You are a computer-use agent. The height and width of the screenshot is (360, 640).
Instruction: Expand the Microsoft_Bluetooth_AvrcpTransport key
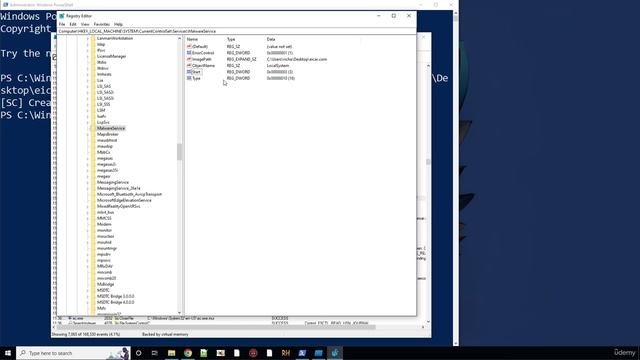pos(88,194)
